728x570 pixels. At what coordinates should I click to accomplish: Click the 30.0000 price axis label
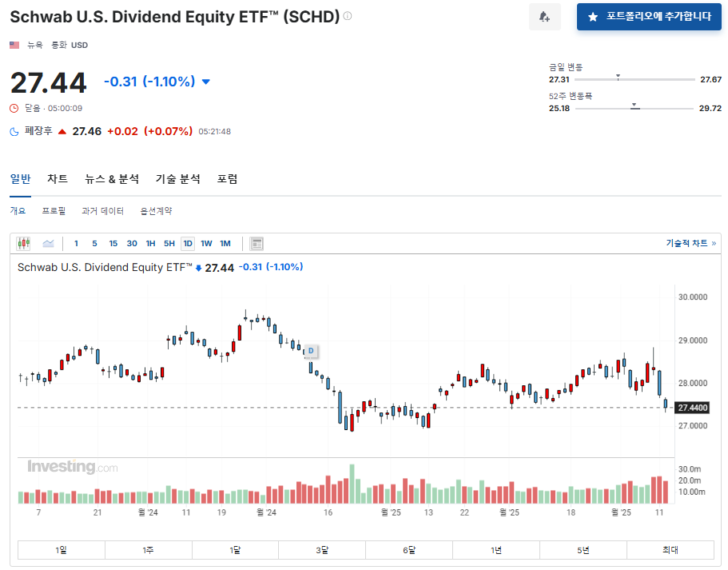click(693, 297)
